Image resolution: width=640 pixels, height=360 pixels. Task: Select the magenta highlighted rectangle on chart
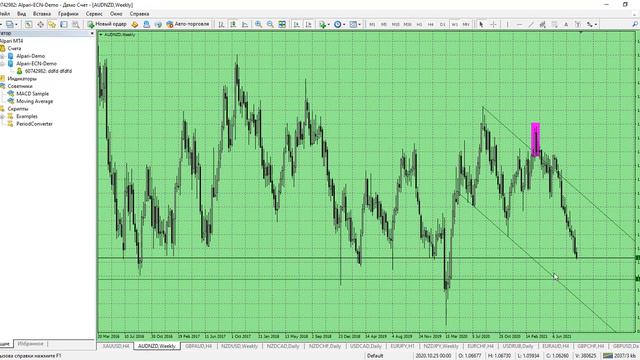coord(536,140)
